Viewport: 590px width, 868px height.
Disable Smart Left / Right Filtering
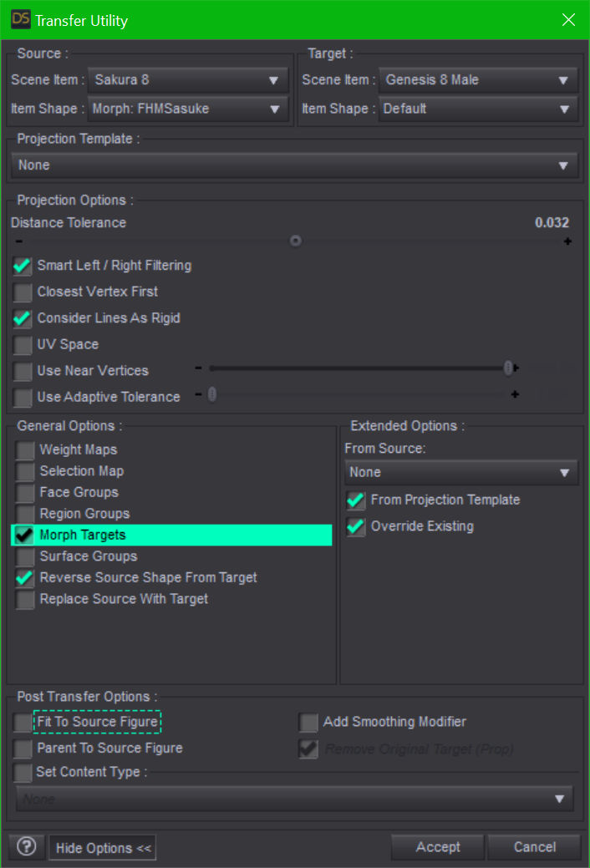[x=23, y=266]
